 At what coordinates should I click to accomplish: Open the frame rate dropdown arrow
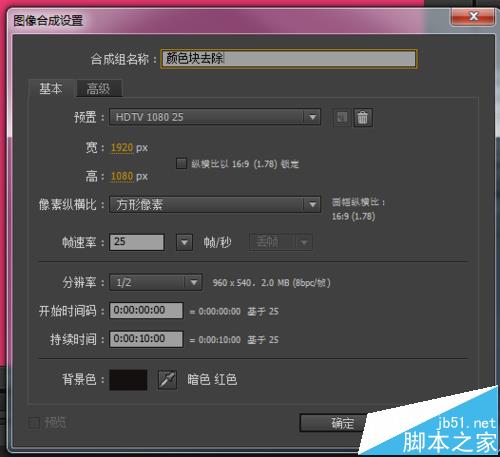coord(184,242)
